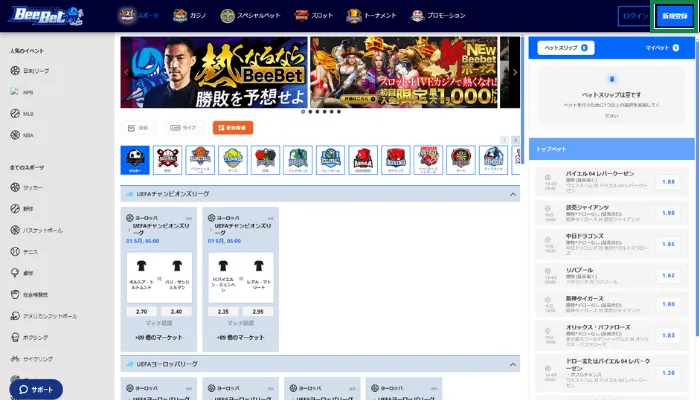This screenshot has height=400, width=700.
Task: Select the volleyball sport tile
Action: click(x=330, y=160)
